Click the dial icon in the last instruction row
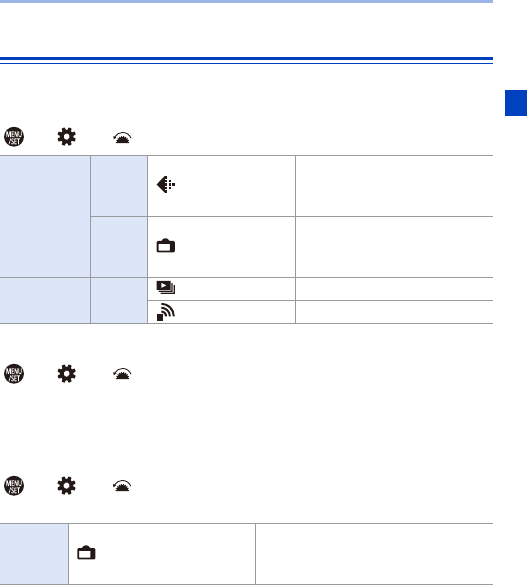 tap(122, 486)
